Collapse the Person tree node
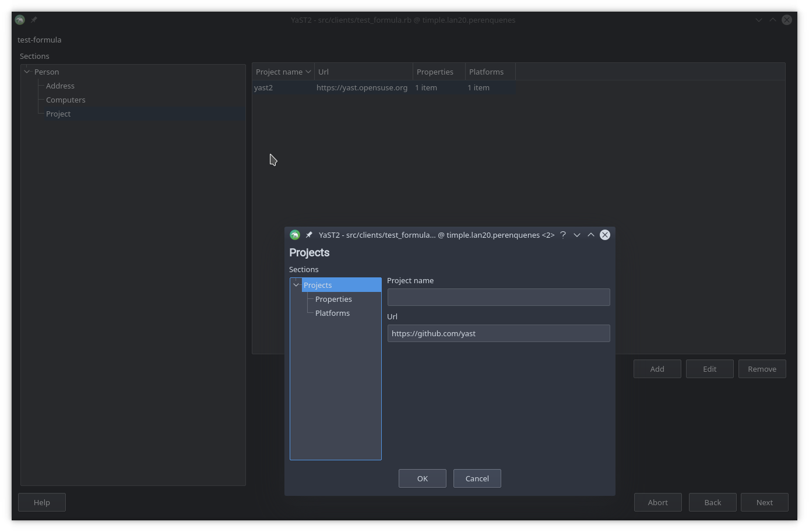Screen dimensions: 809x532 point(27,72)
